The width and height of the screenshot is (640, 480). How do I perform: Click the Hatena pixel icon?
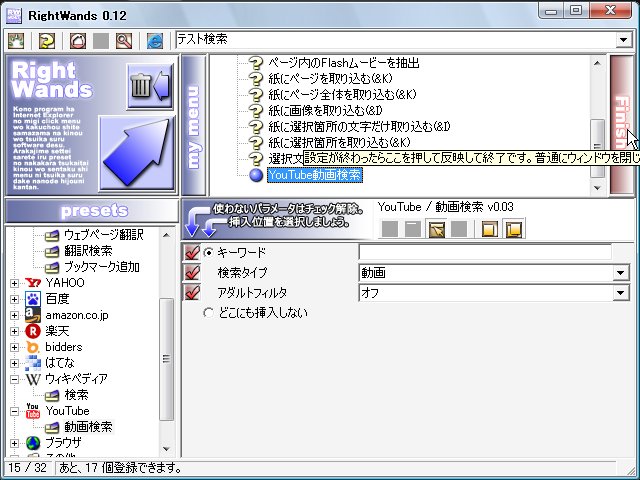[x=33, y=363]
